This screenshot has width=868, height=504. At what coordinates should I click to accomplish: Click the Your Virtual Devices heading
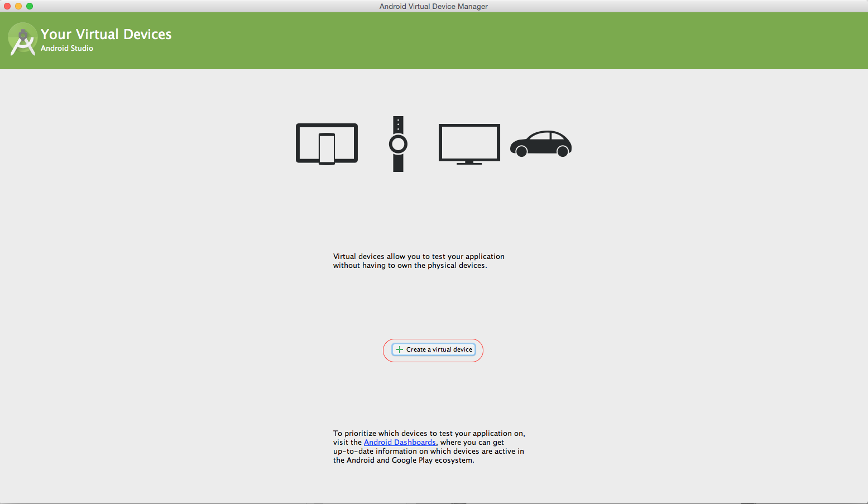(106, 34)
